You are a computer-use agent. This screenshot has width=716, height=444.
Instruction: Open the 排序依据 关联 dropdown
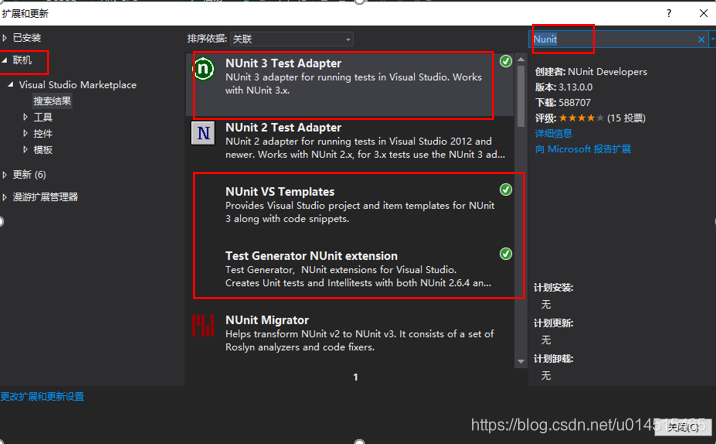pos(292,39)
